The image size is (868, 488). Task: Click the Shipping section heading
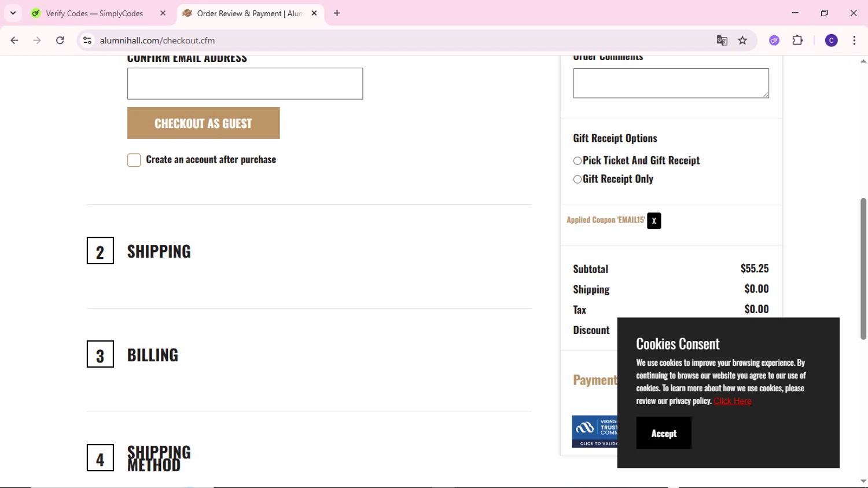(159, 251)
